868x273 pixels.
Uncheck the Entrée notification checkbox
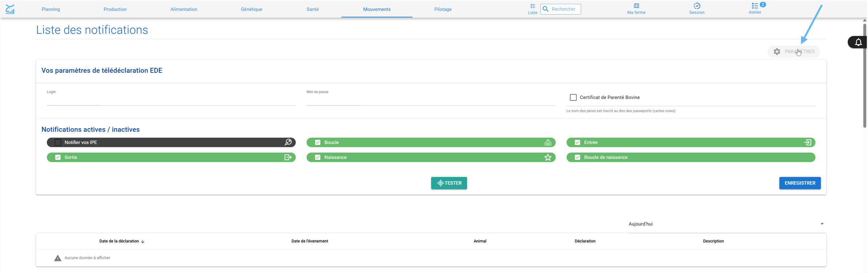pos(577,142)
